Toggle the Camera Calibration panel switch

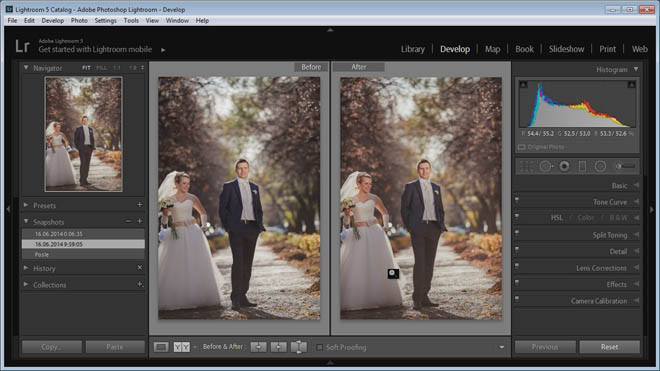pos(517,299)
